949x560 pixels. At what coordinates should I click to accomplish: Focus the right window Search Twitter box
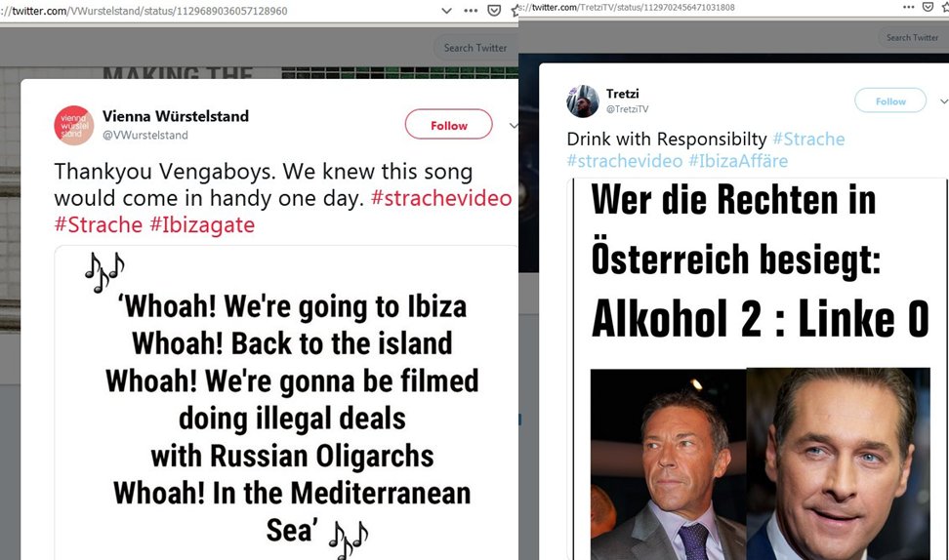[913, 37]
